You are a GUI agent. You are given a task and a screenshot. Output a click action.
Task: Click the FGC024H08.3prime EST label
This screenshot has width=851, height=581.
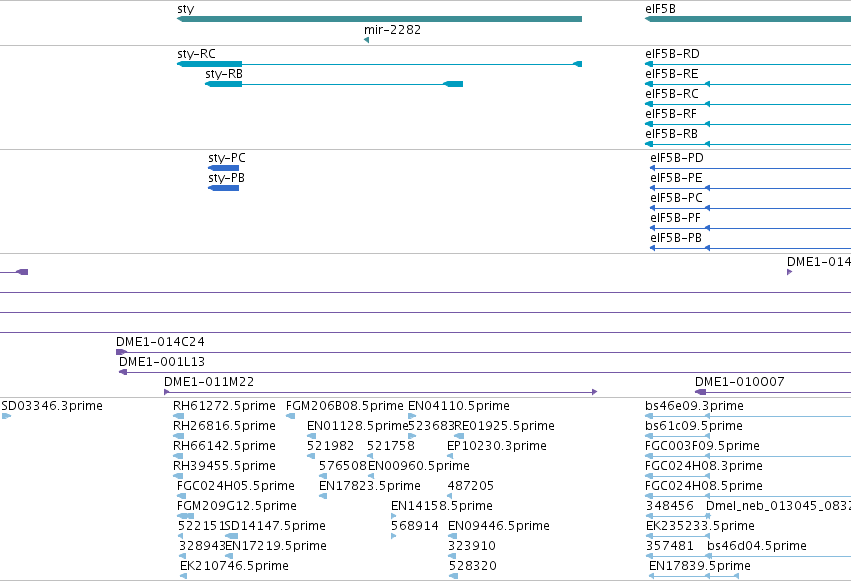704,466
